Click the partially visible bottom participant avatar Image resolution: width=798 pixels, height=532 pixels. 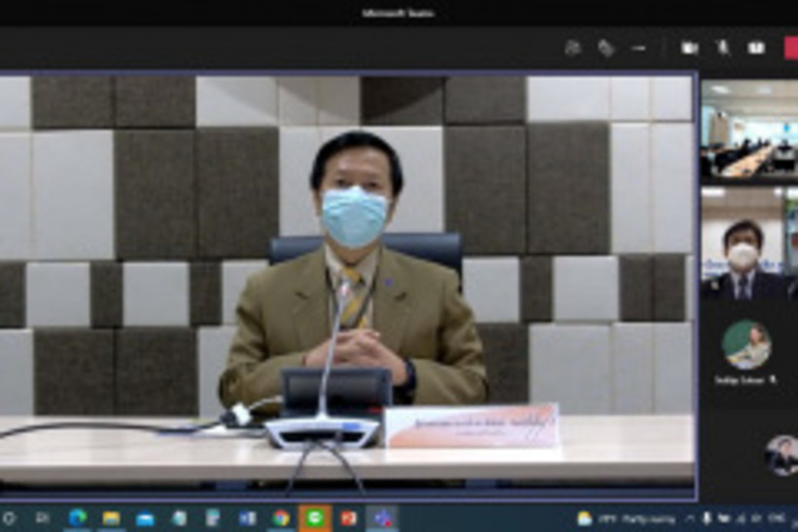click(781, 455)
